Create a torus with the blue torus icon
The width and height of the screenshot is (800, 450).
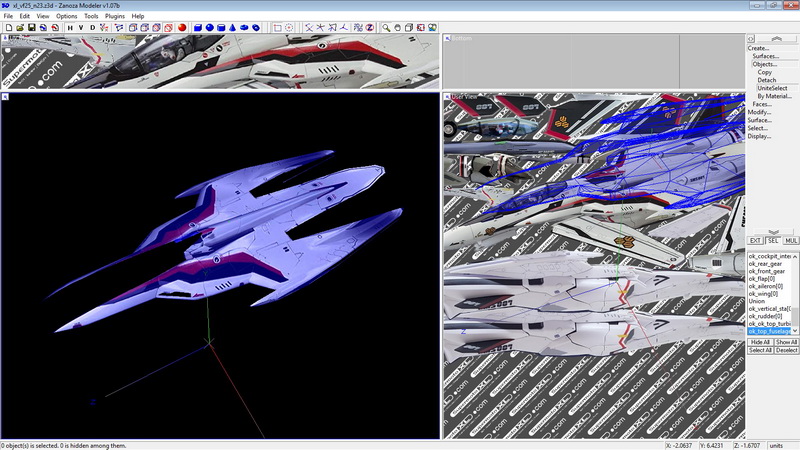(244, 28)
